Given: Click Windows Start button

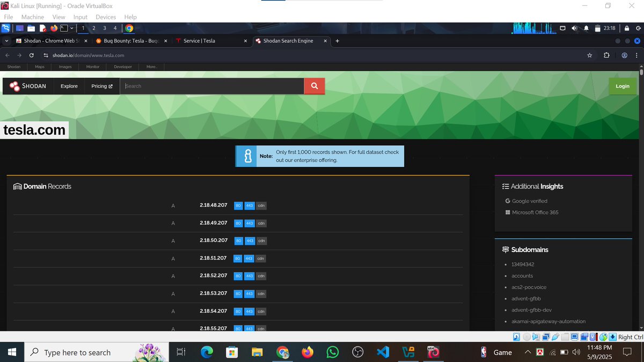Looking at the screenshot, I should click(x=12, y=352).
